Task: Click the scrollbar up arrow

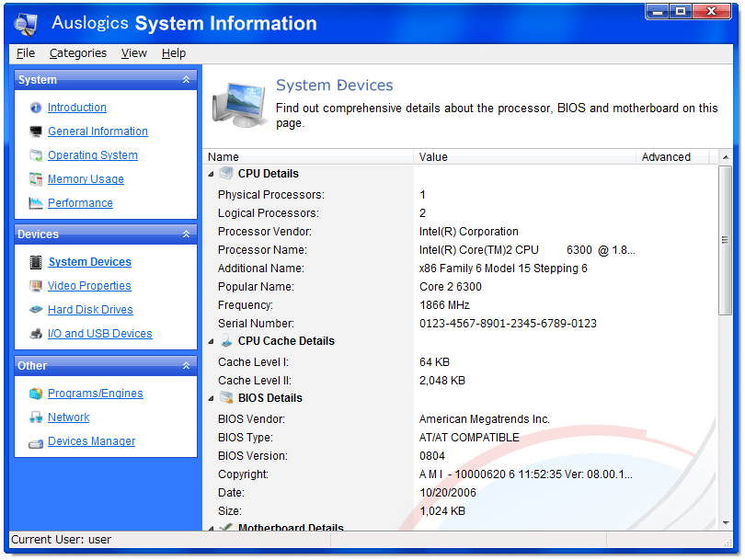Action: coord(726,157)
